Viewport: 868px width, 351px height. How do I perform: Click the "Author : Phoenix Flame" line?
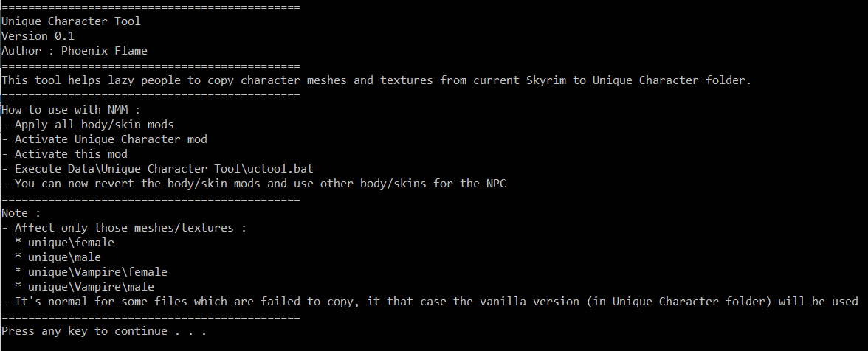click(x=74, y=51)
